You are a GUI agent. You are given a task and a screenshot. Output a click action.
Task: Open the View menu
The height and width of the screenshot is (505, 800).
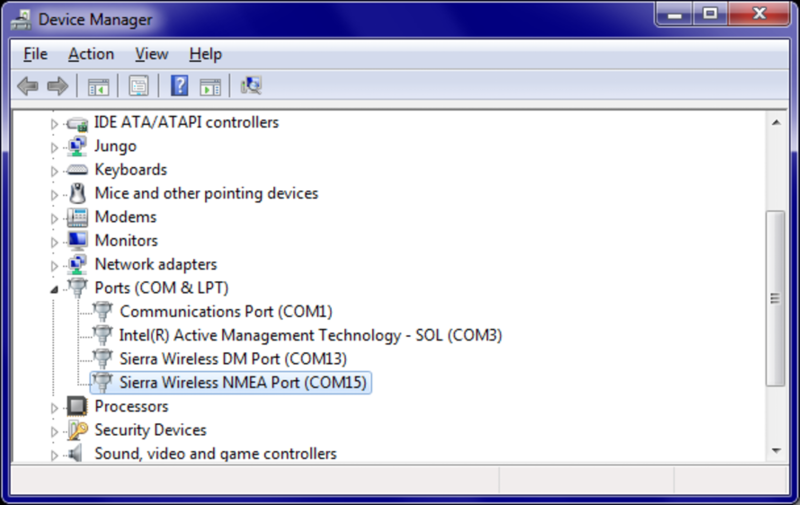pos(152,54)
